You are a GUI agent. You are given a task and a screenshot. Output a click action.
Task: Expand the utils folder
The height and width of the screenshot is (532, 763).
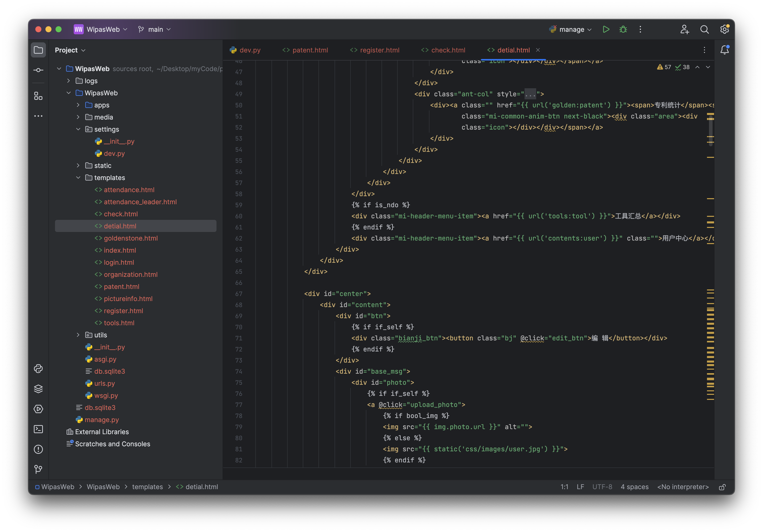(78, 335)
